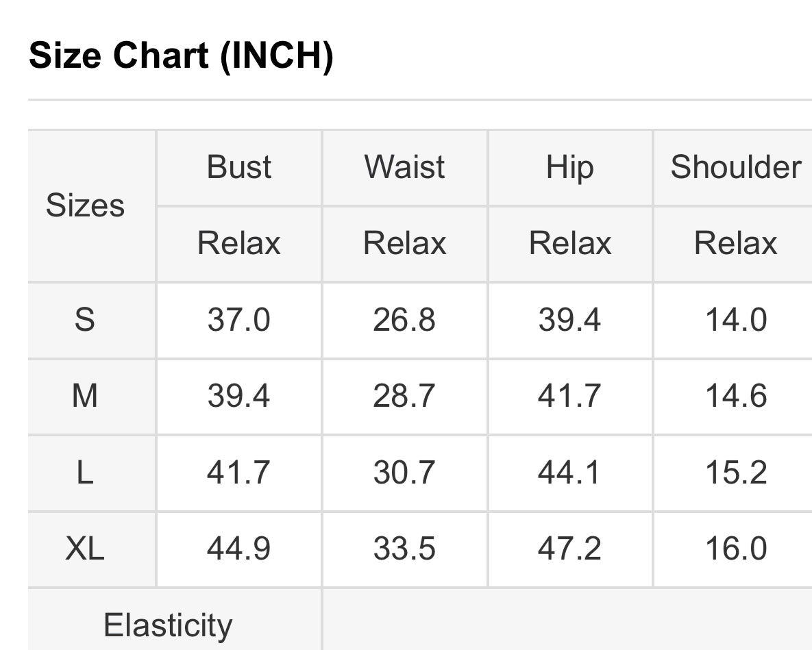Click waist value 26.8 for size S

click(x=404, y=320)
